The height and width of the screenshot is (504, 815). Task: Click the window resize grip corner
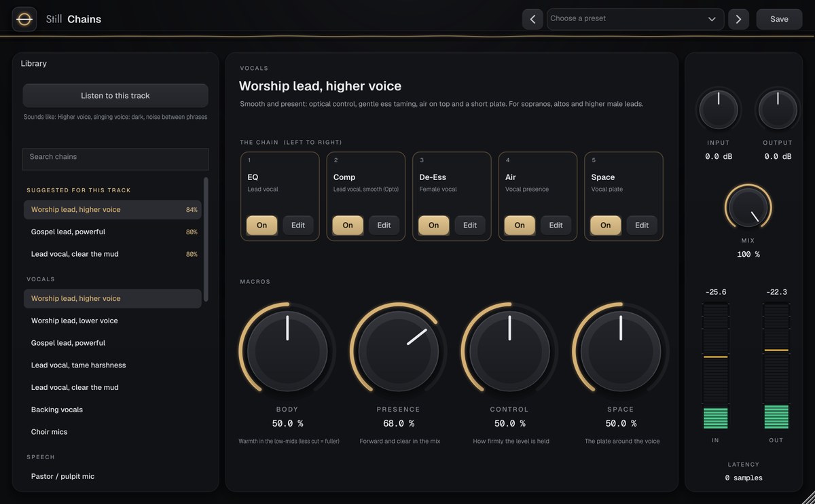coord(808,497)
